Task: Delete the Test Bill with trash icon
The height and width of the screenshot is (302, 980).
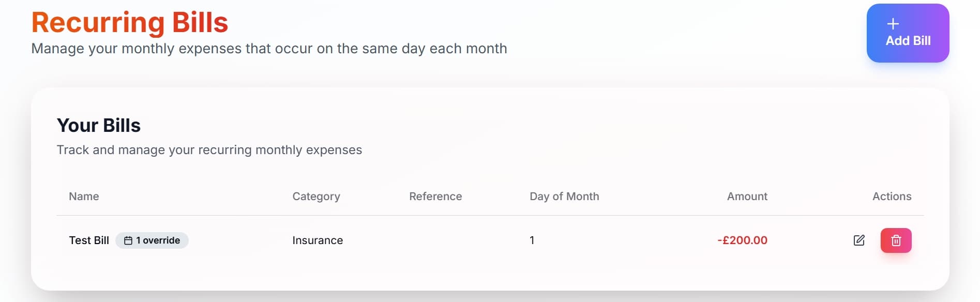Action: coord(896,240)
